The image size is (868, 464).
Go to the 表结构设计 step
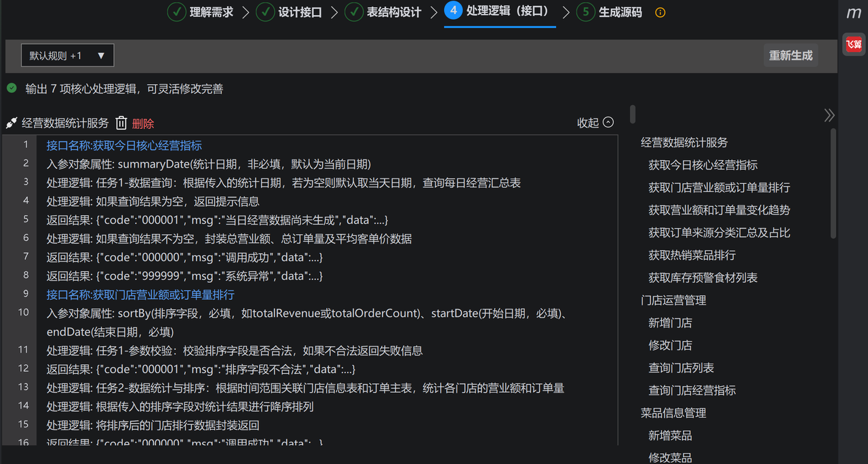tap(394, 12)
